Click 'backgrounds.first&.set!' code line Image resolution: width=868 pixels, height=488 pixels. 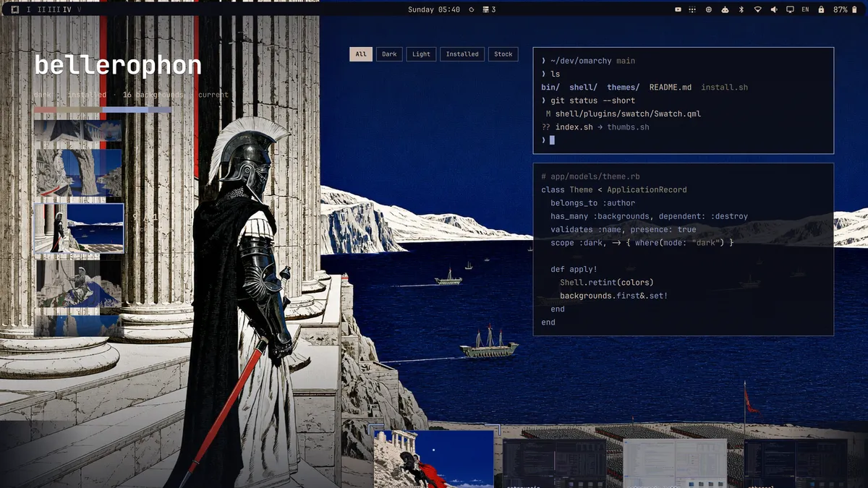(613, 296)
